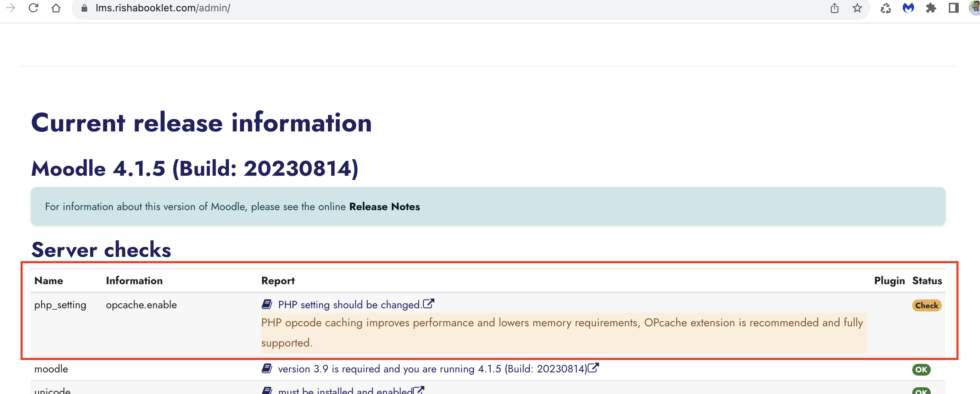Viewport: 980px width, 394px height.
Task: Click the 'Report' column header
Action: click(278, 281)
